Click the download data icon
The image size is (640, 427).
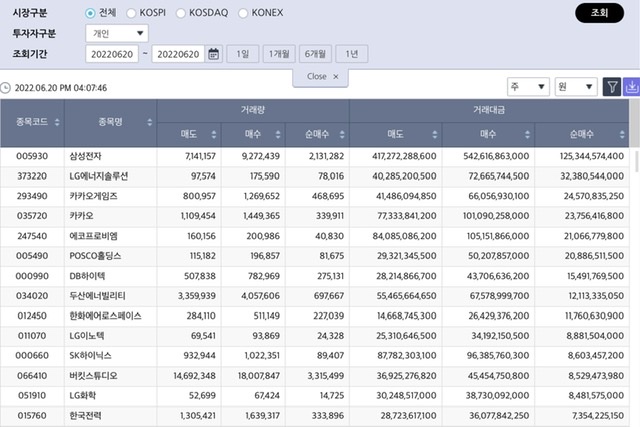click(x=631, y=87)
